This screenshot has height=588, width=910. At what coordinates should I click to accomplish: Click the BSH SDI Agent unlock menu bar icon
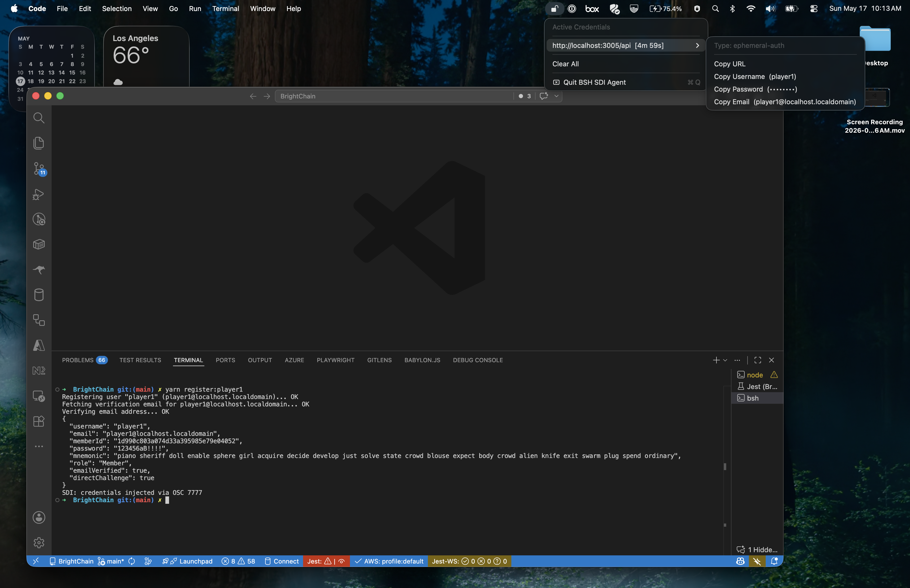[x=555, y=8]
